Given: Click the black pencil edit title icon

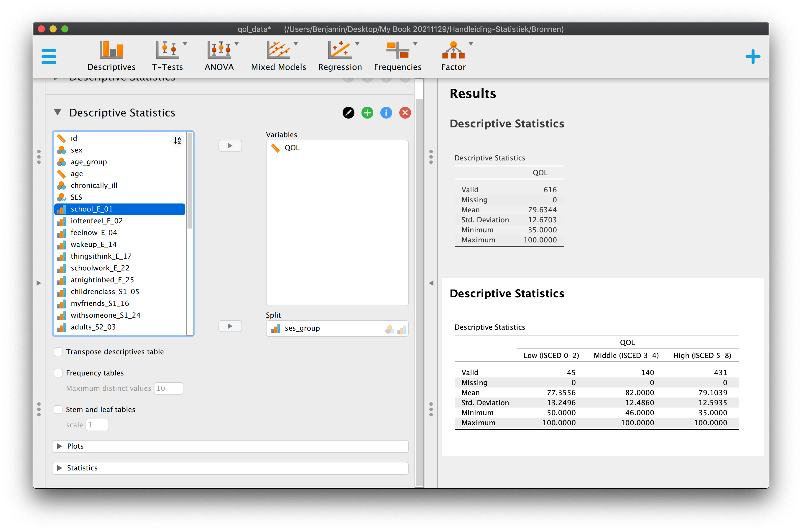Looking at the screenshot, I should (349, 113).
